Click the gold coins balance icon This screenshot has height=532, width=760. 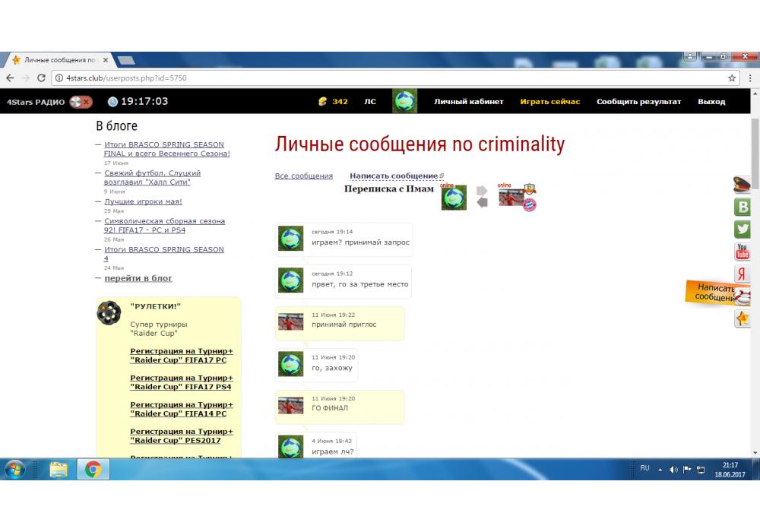point(322,101)
